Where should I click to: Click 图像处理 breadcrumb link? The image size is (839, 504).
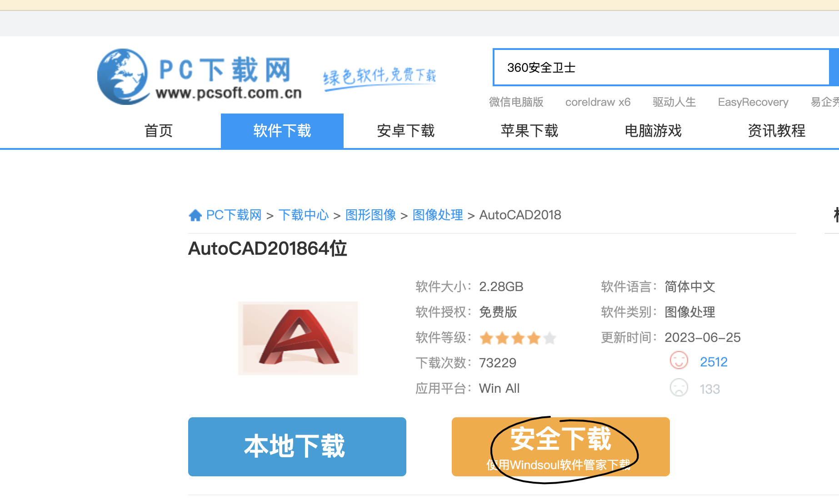coord(438,215)
